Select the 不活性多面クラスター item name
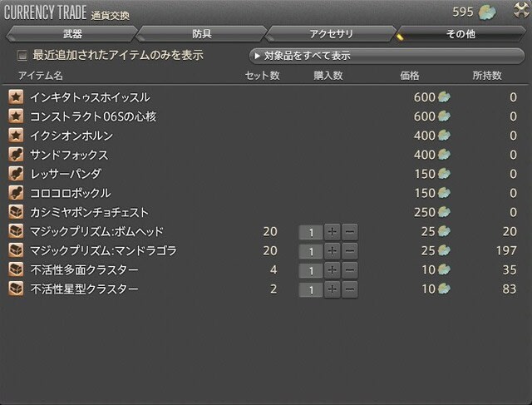 click(85, 270)
